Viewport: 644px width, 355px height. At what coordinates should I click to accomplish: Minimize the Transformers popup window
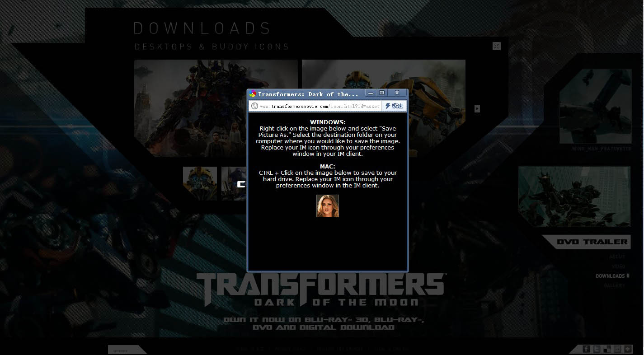tap(371, 93)
